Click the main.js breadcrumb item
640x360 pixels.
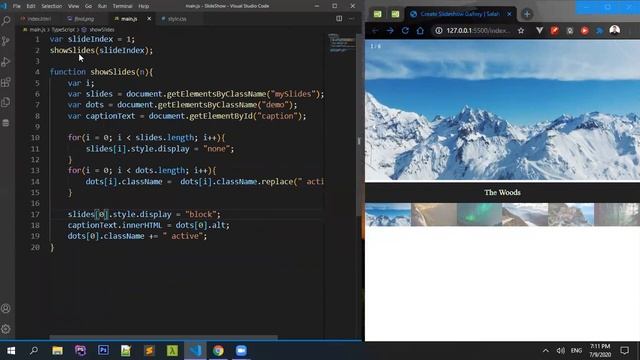pos(37,30)
